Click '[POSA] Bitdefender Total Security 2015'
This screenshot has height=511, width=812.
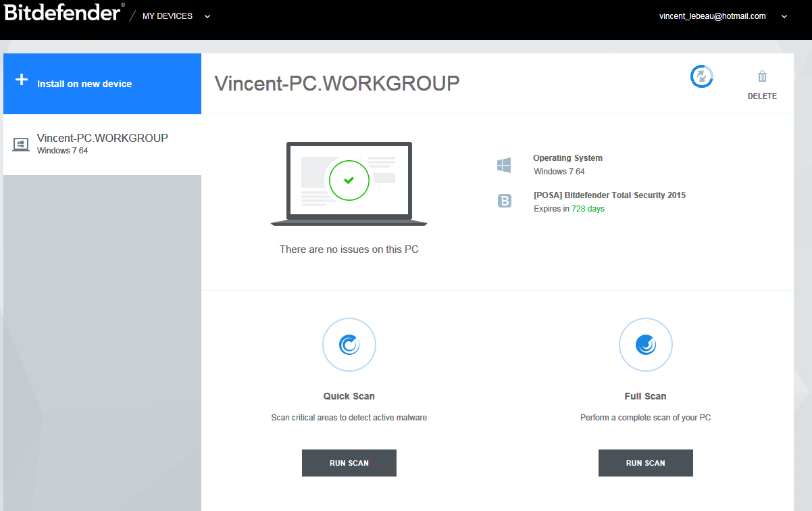[609, 195]
